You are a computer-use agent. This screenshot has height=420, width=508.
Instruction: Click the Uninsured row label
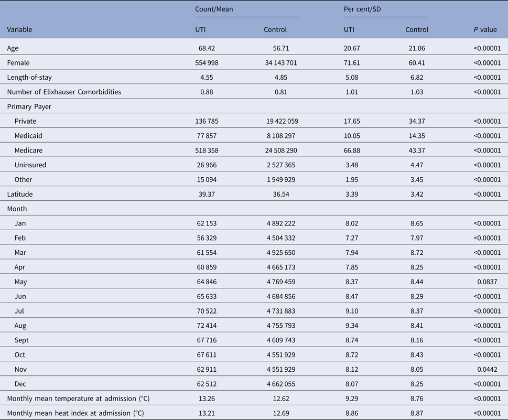point(30,165)
